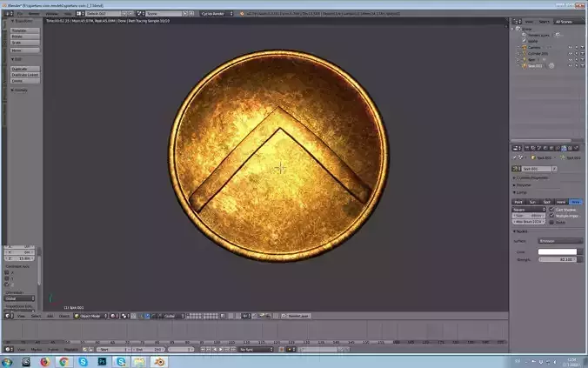Open the Render properties tab icon
The height and width of the screenshot is (368, 588).
[527, 148]
